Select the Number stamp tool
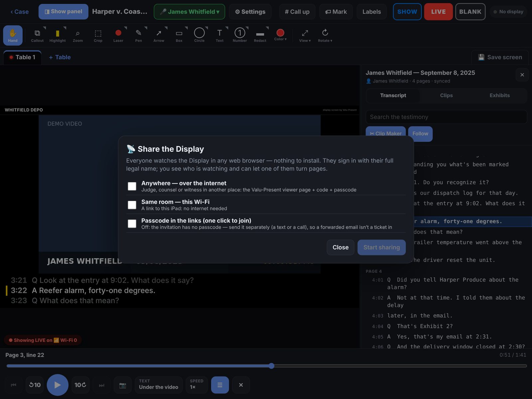Screen dimensions: 532x399 (240, 35)
